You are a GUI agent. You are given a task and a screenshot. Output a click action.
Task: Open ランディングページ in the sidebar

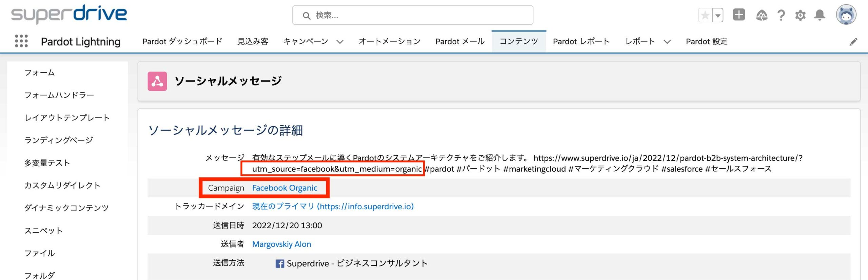coord(59,140)
